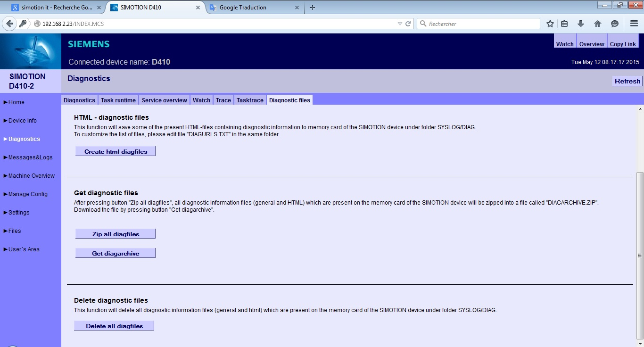Reload page with the refresh icon
This screenshot has width=644, height=347.
(408, 24)
